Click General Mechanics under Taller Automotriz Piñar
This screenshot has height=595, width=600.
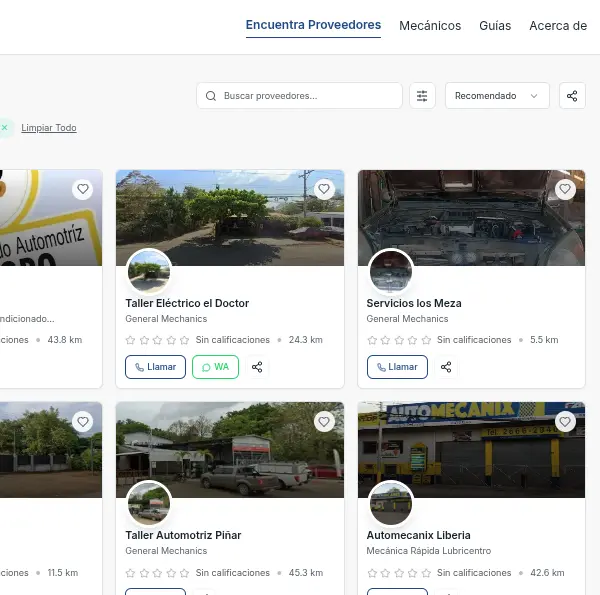click(166, 551)
